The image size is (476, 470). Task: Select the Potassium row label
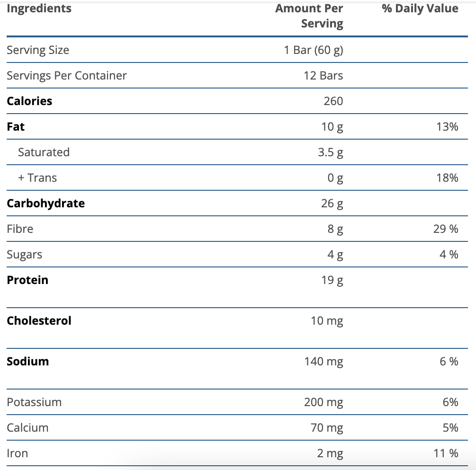(34, 402)
